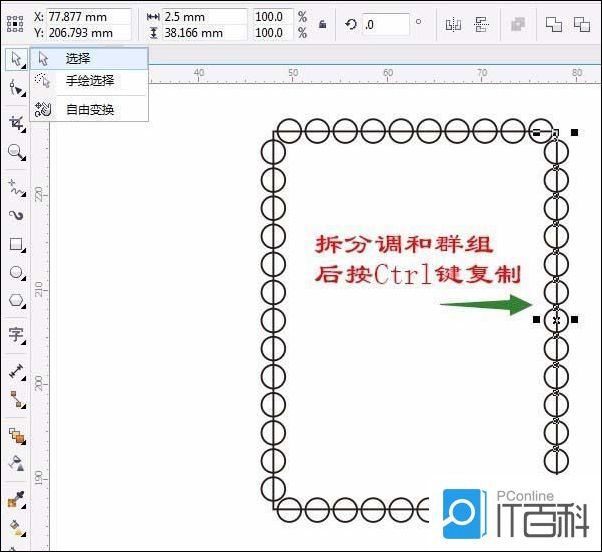Click the trim shapes icon
The width and height of the screenshot is (602, 552).
tap(582, 25)
